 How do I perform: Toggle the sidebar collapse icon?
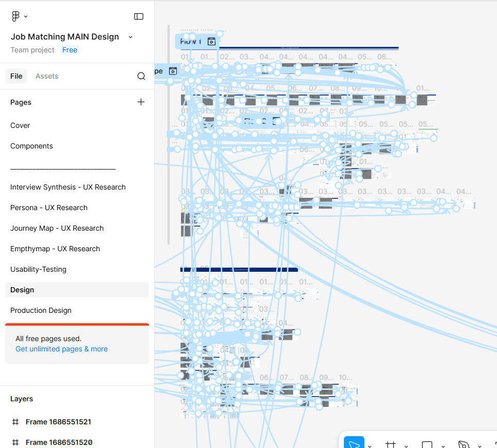click(x=139, y=16)
